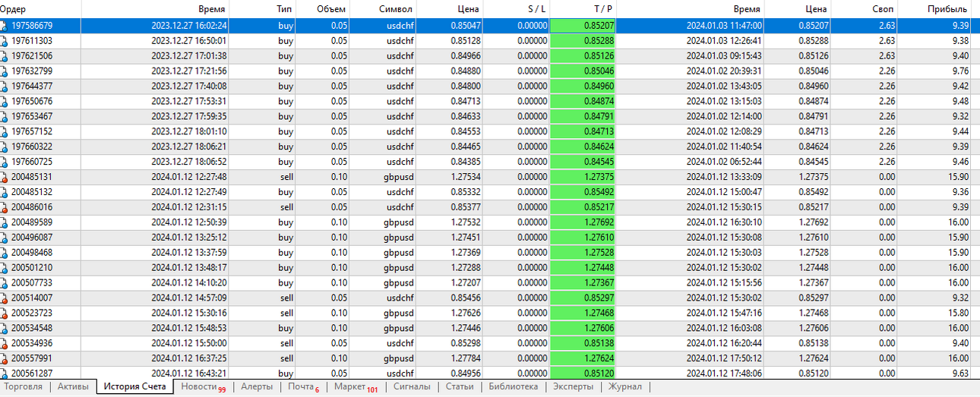Click the icon for order 197657152
Screen dimensions: 980x397
click(x=4, y=131)
